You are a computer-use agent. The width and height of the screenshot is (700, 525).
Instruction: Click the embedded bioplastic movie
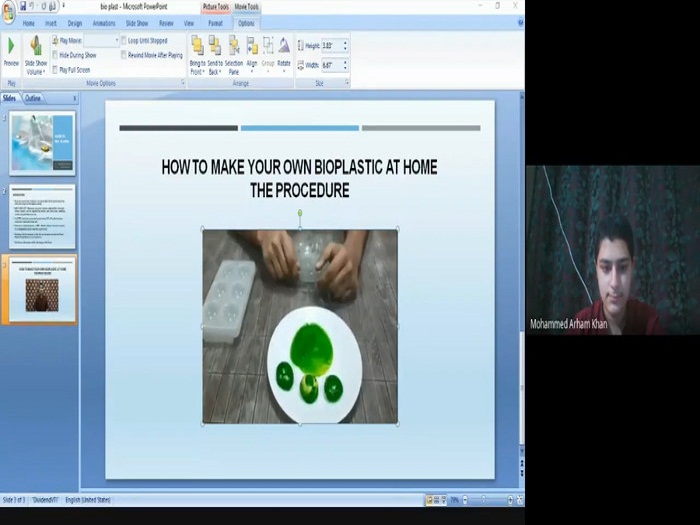(x=300, y=326)
